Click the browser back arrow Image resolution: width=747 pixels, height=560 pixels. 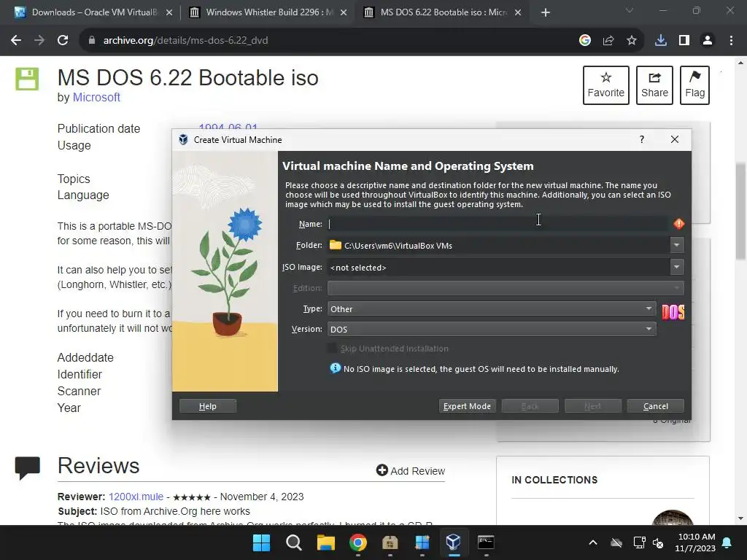[x=16, y=41]
